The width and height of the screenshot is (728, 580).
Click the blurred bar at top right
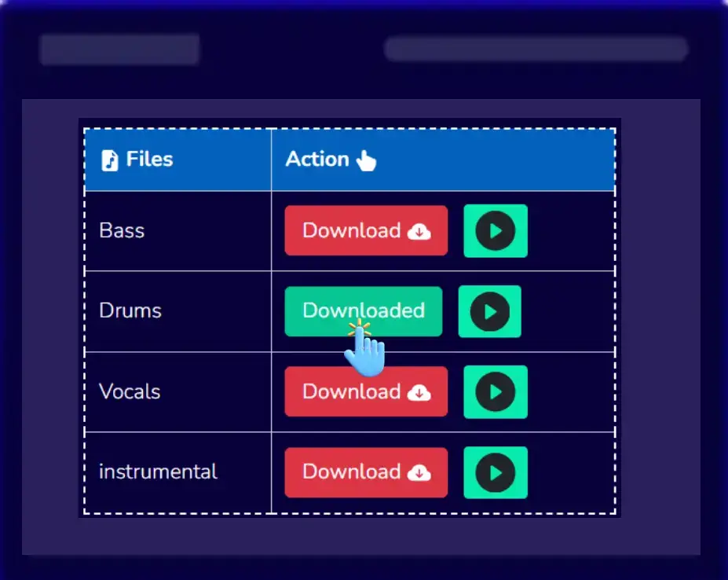click(x=536, y=49)
